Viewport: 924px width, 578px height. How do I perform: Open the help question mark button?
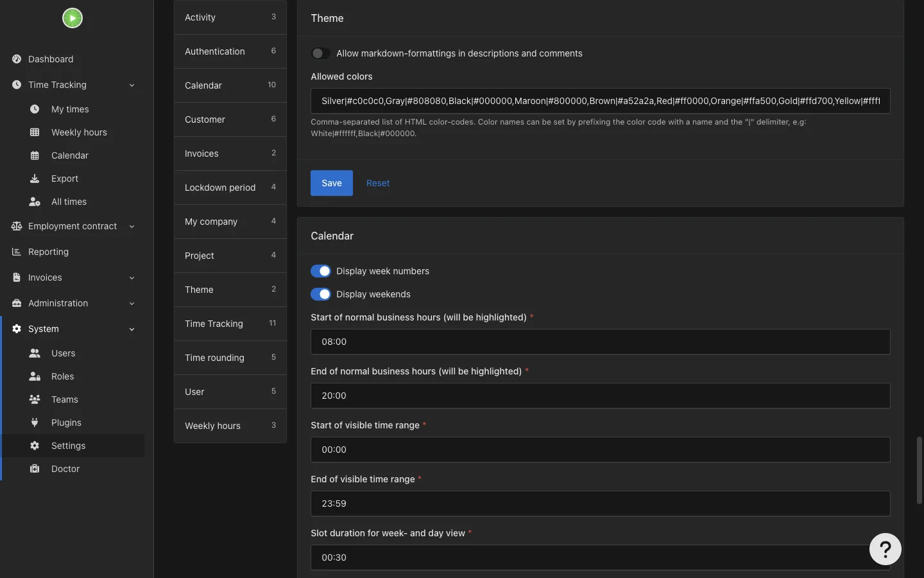[886, 549]
